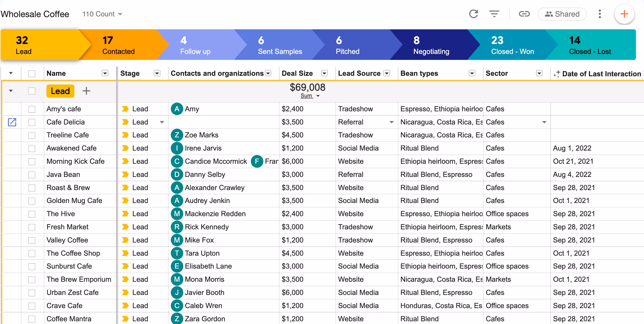Open the Cafe Delicia record edit icon
The width and height of the screenshot is (644, 324).
pyautogui.click(x=12, y=122)
